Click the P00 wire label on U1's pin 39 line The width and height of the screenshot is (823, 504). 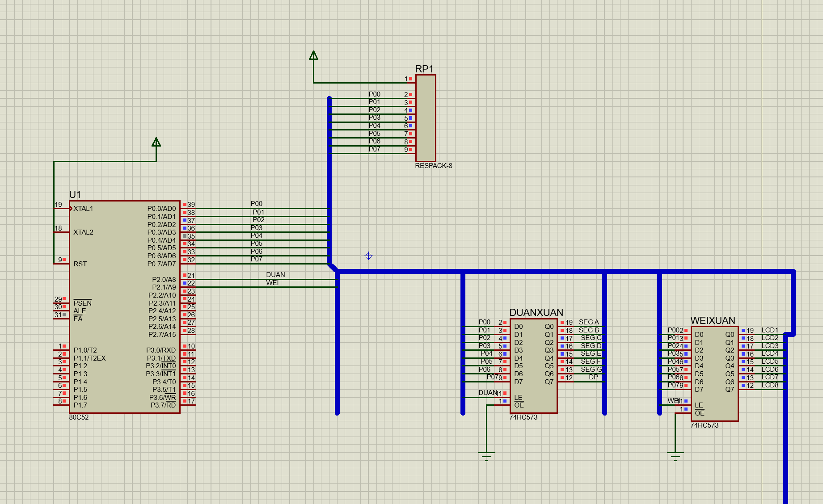(256, 204)
